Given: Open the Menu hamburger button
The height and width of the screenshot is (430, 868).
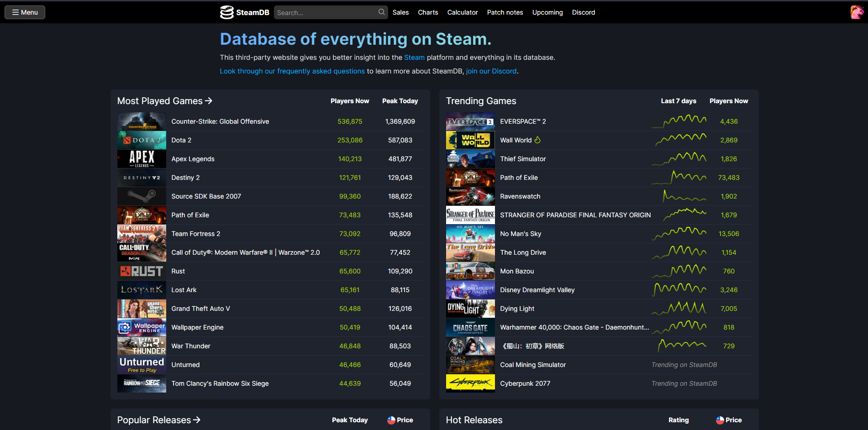Looking at the screenshot, I should [25, 12].
